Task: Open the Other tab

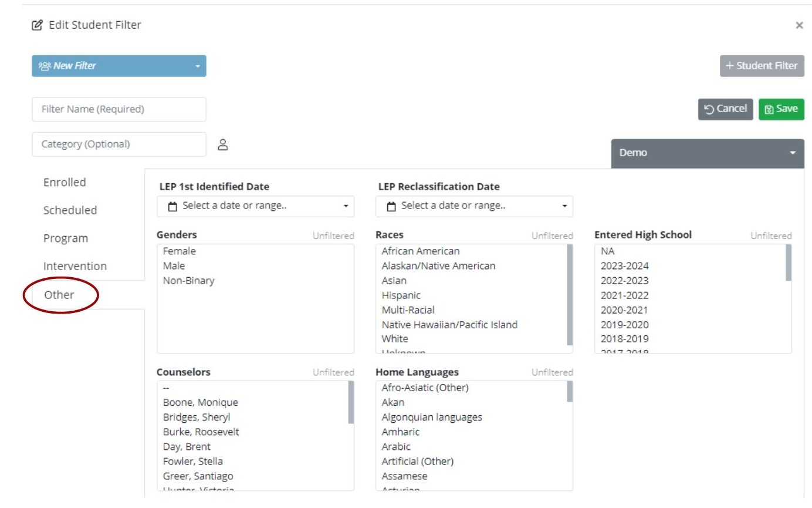Action: point(59,295)
